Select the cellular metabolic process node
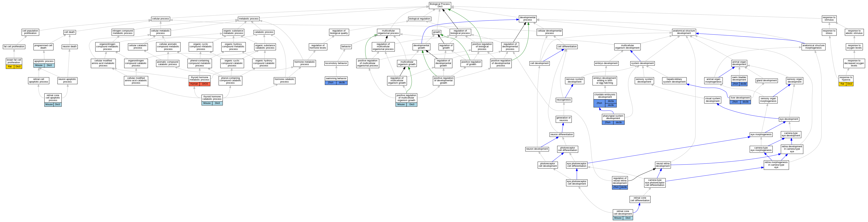868x222 pixels. 160,32
